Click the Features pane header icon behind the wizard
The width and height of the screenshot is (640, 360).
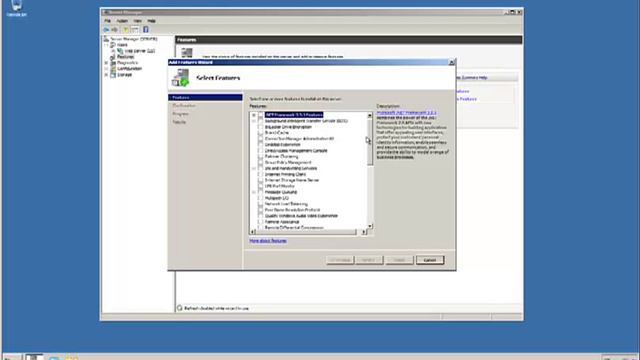point(187,53)
